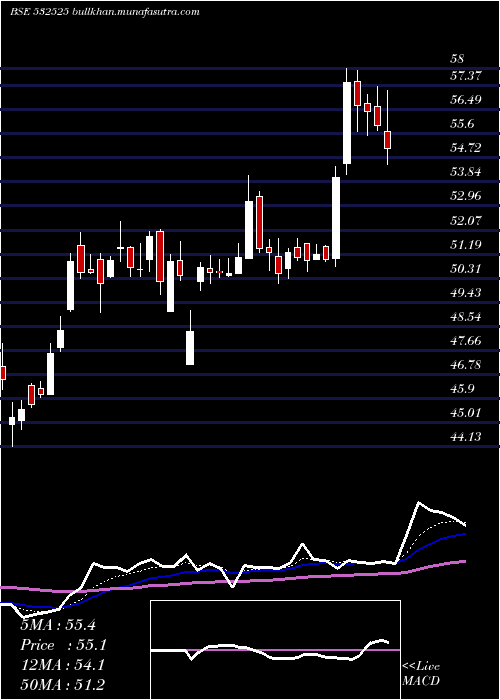Viewport: 500px width, 700px height.
Task: Click the 55.6 price axis label
Action: tap(462, 124)
